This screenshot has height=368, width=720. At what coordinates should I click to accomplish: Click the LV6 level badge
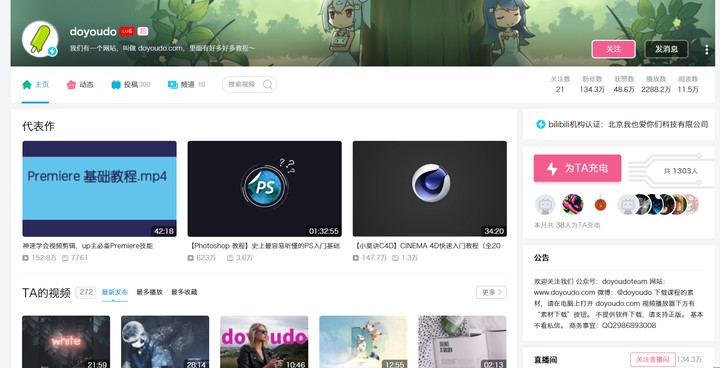point(127,31)
